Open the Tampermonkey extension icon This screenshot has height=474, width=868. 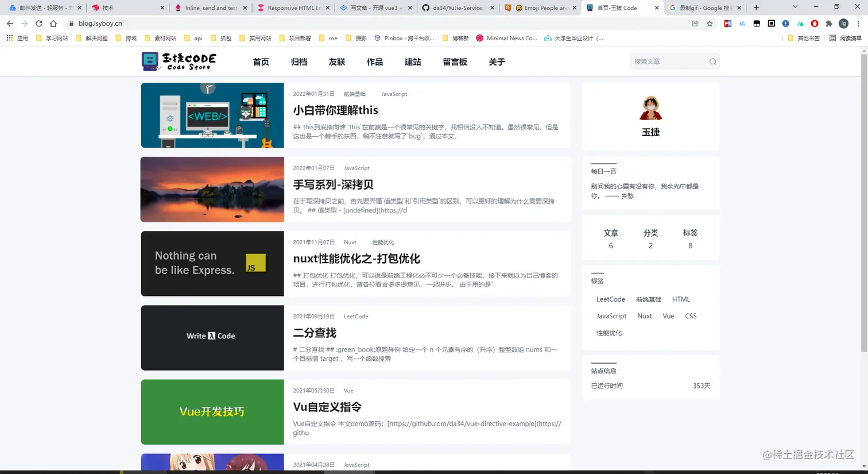coord(757,24)
